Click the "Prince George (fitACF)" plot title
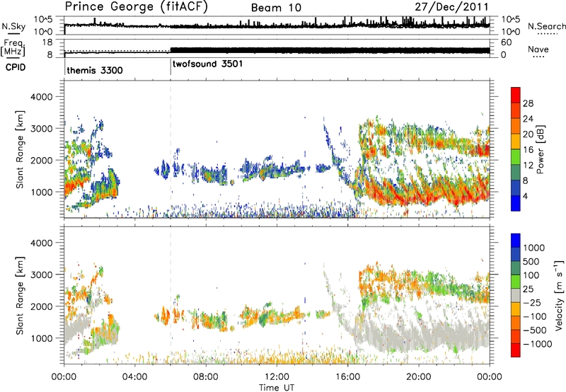566x392 pixels. pyautogui.click(x=137, y=7)
